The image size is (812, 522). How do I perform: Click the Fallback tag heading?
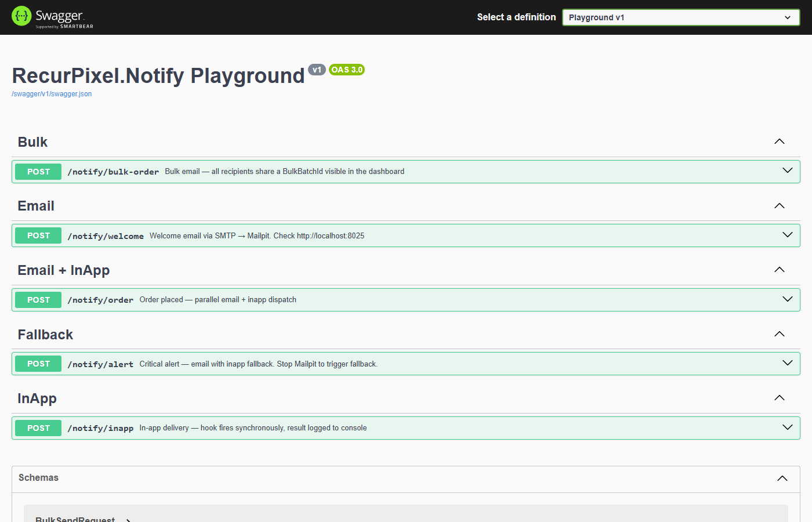[45, 335]
